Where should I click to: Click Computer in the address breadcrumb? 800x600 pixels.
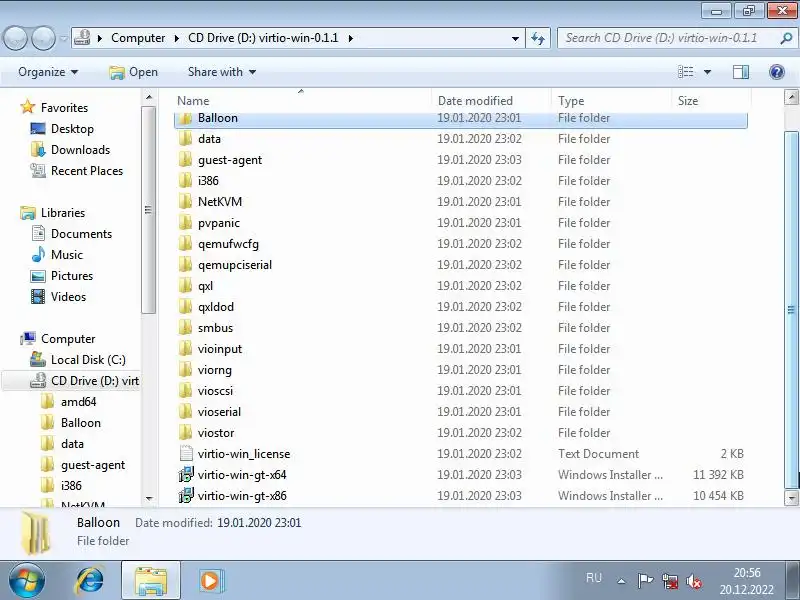[x=138, y=38]
